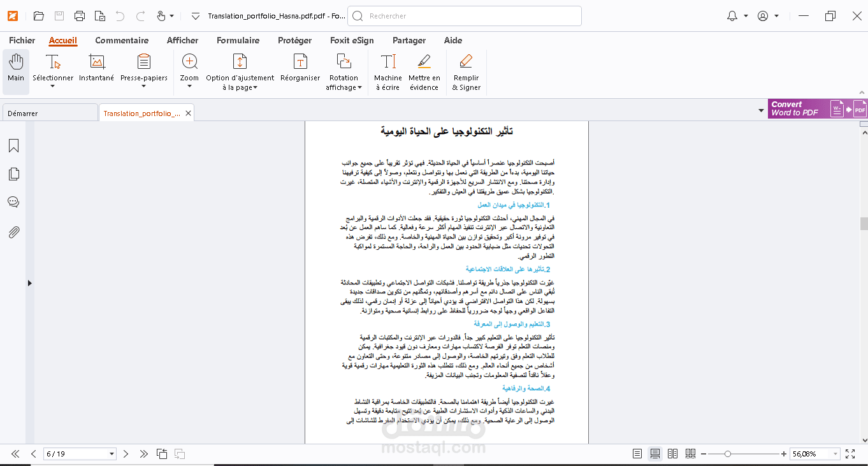The image size is (868, 466).
Task: Open the Aide ribbon tab
Action: click(x=453, y=40)
